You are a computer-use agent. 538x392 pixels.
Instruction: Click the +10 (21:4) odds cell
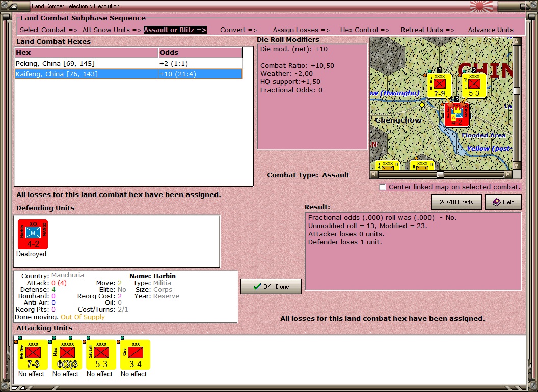pos(200,74)
